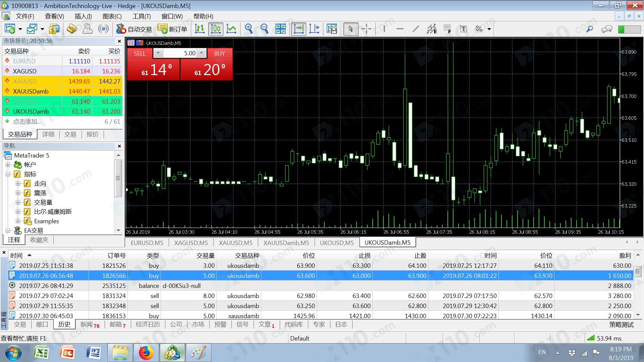Expand the 帐户 tree node

click(8, 165)
